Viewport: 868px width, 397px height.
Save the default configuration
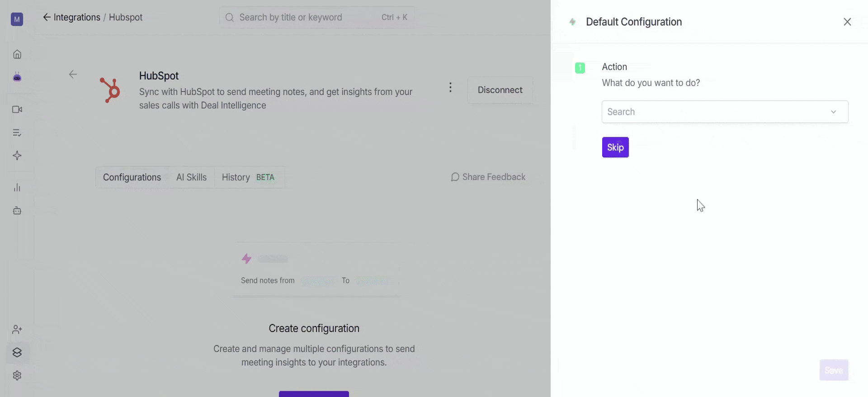834,370
